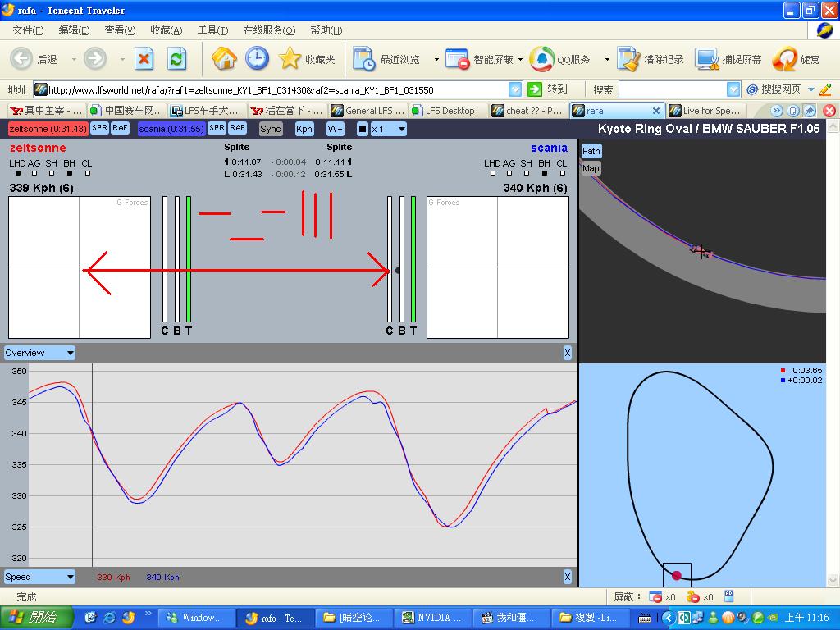Expand Back button history arrow
840x630 pixels.
point(73,59)
